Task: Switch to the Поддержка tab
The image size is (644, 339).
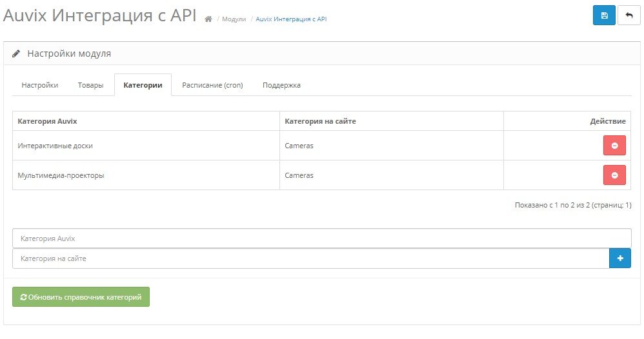Action: [281, 85]
